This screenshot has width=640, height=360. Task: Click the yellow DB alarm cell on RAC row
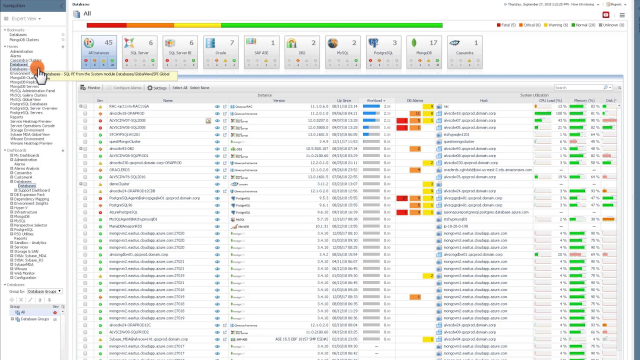(428, 107)
